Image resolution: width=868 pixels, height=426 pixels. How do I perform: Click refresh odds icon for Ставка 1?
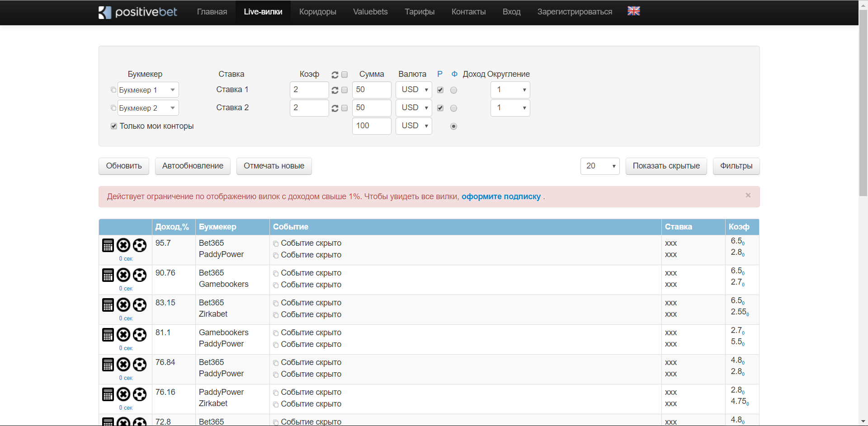(335, 90)
